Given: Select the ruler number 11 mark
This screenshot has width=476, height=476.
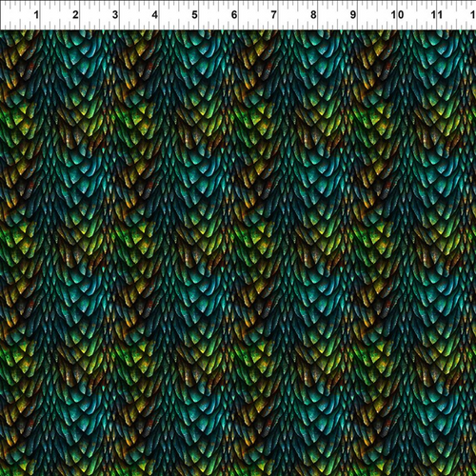Looking at the screenshot, I should click(437, 14).
